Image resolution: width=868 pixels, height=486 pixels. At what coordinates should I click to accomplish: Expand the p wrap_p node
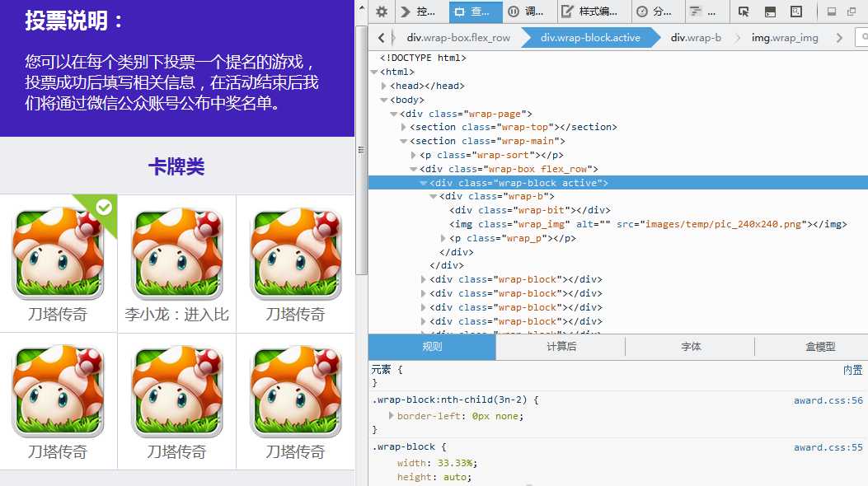(x=443, y=238)
